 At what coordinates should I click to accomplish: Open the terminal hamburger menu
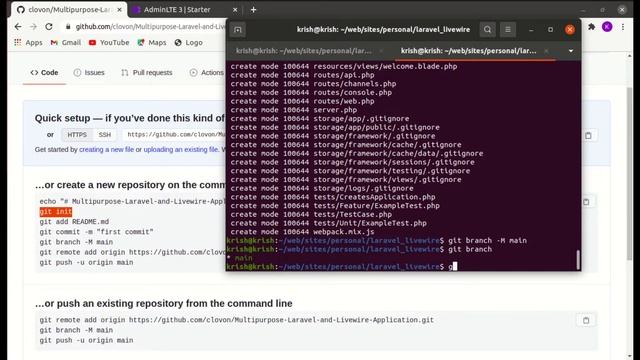tap(508, 30)
